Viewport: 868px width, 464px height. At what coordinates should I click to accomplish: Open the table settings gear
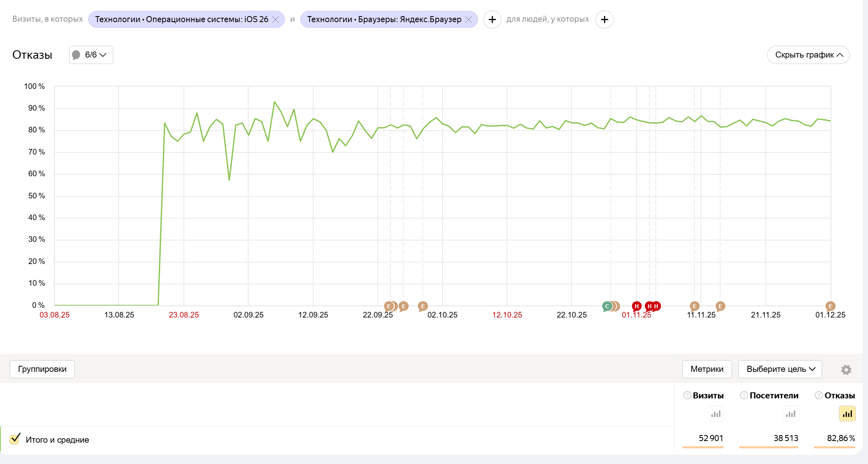click(846, 369)
